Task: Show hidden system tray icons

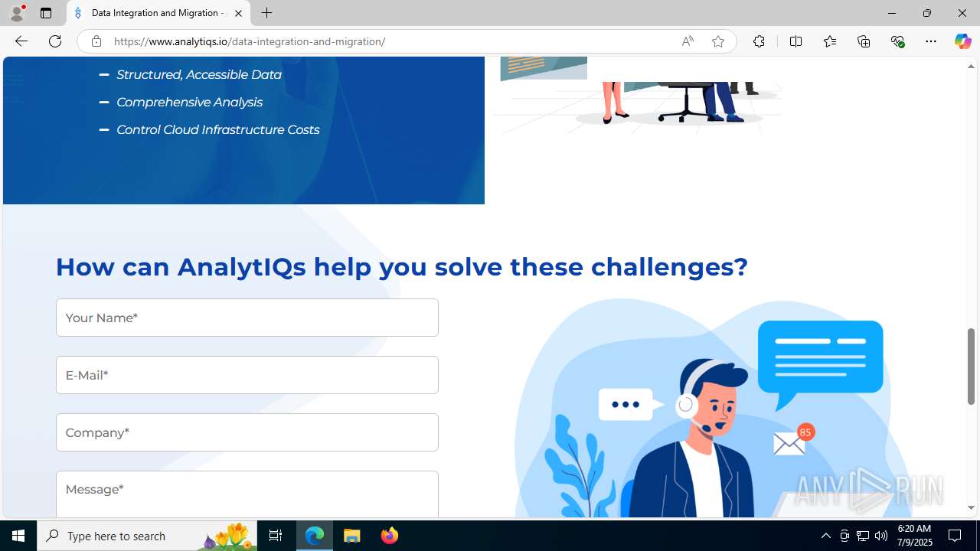Action: pyautogui.click(x=825, y=536)
